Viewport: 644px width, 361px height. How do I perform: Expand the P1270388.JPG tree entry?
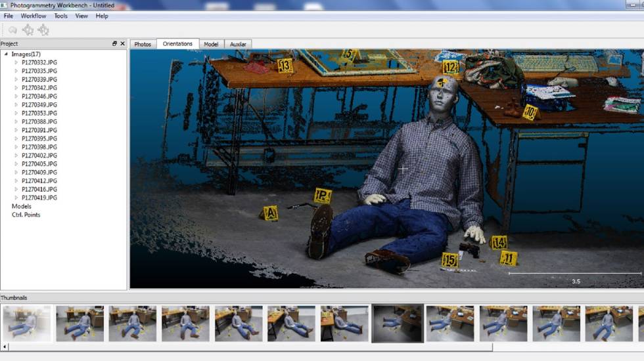click(x=16, y=121)
